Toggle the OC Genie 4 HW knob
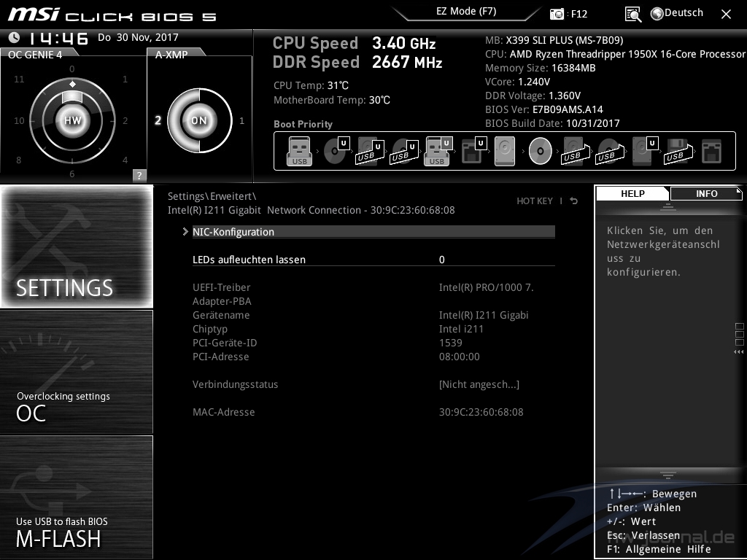The height and width of the screenshot is (560, 747). [72, 120]
